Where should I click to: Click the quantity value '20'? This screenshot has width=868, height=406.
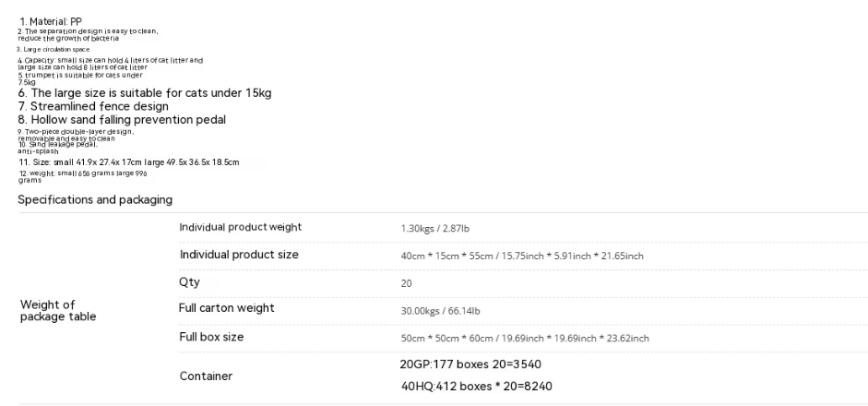(406, 283)
